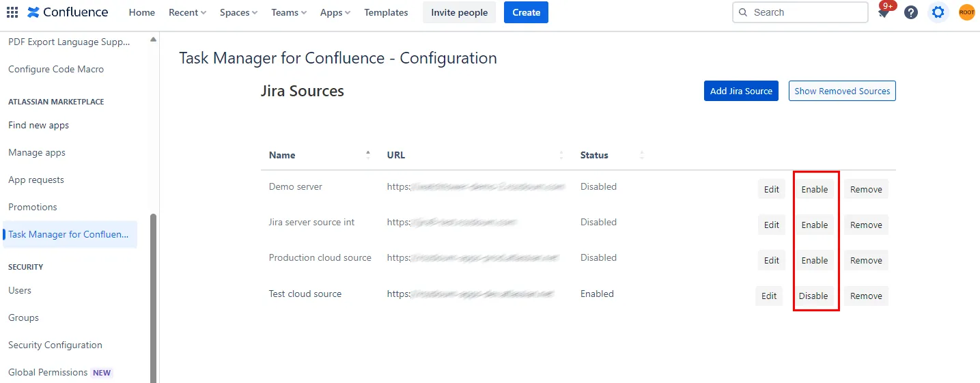This screenshot has width=980, height=383.
Task: Enable the Jira server source int
Action: pyautogui.click(x=815, y=225)
